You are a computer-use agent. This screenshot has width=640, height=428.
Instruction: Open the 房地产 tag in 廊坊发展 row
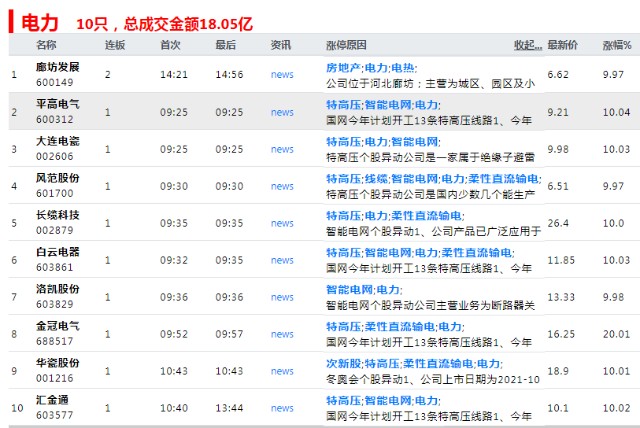(x=343, y=68)
